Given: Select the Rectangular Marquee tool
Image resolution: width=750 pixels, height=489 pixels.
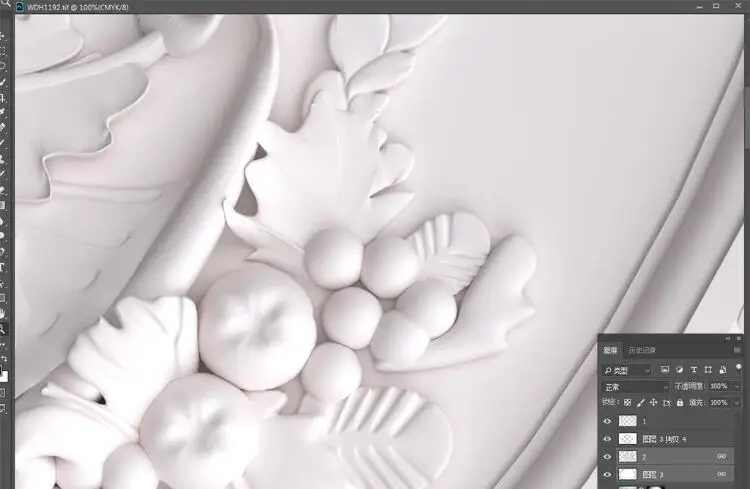Looking at the screenshot, I should 2,51.
